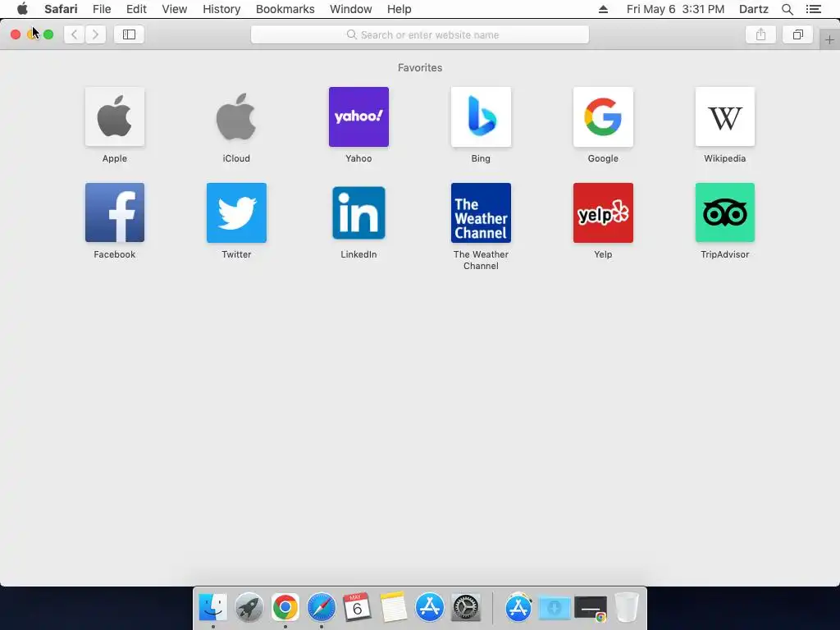Open the Facebook favorite tile

pos(115,212)
